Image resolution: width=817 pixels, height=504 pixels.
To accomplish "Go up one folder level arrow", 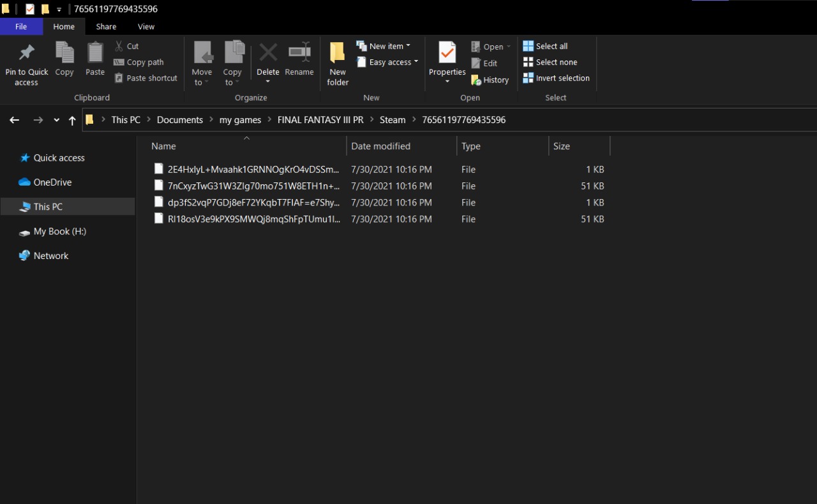I will 72,120.
